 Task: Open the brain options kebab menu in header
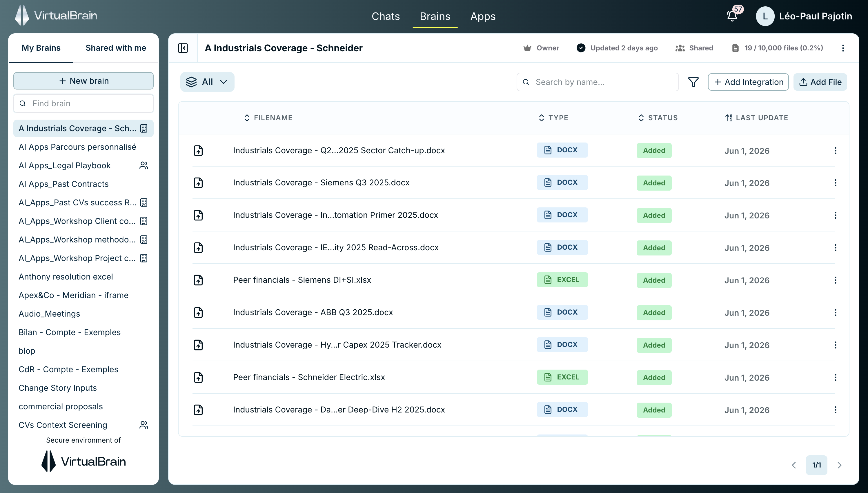click(x=843, y=48)
